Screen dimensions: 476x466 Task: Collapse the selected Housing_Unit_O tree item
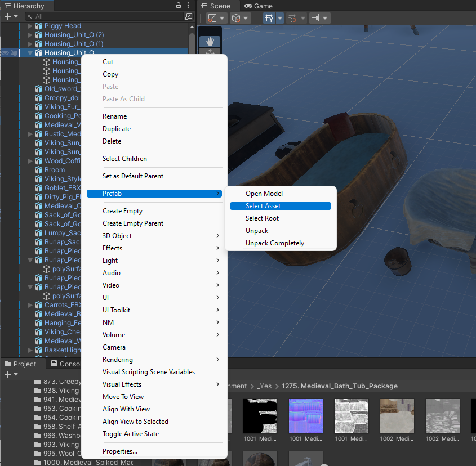(30, 53)
